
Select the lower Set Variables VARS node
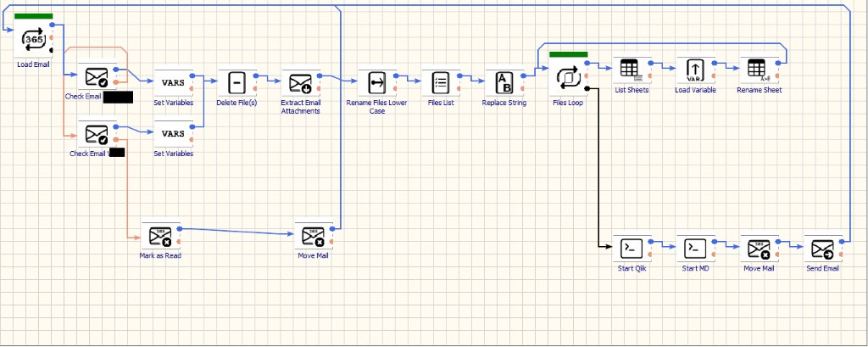(173, 134)
